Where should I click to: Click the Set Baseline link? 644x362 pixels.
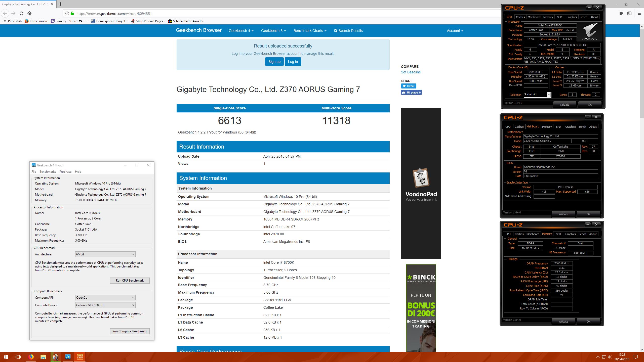point(411,72)
